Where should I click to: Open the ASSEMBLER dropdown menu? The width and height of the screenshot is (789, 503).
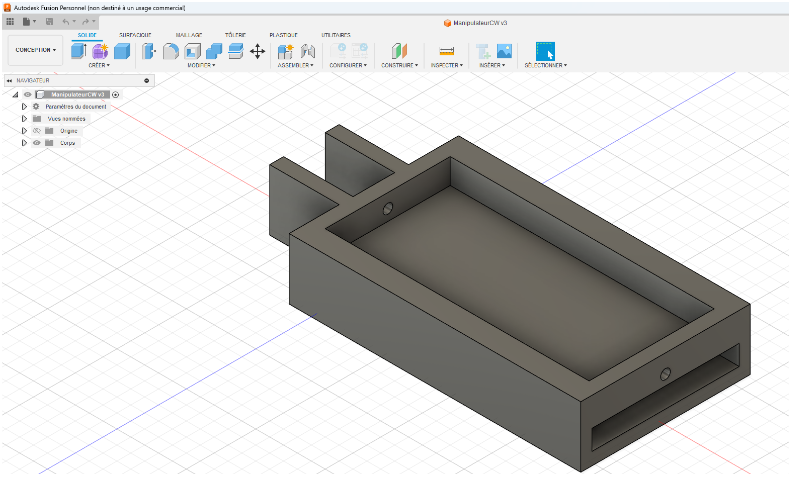(x=295, y=65)
